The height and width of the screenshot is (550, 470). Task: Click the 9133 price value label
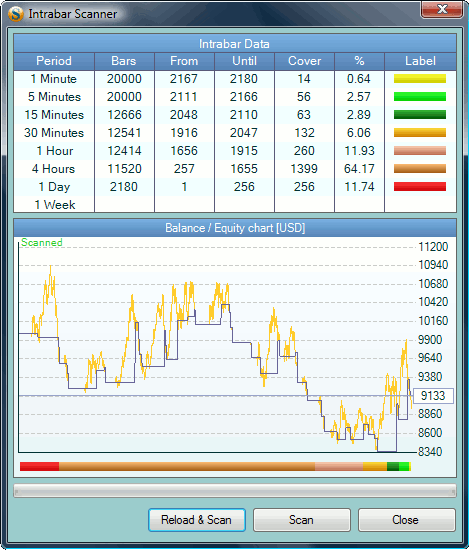[433, 396]
